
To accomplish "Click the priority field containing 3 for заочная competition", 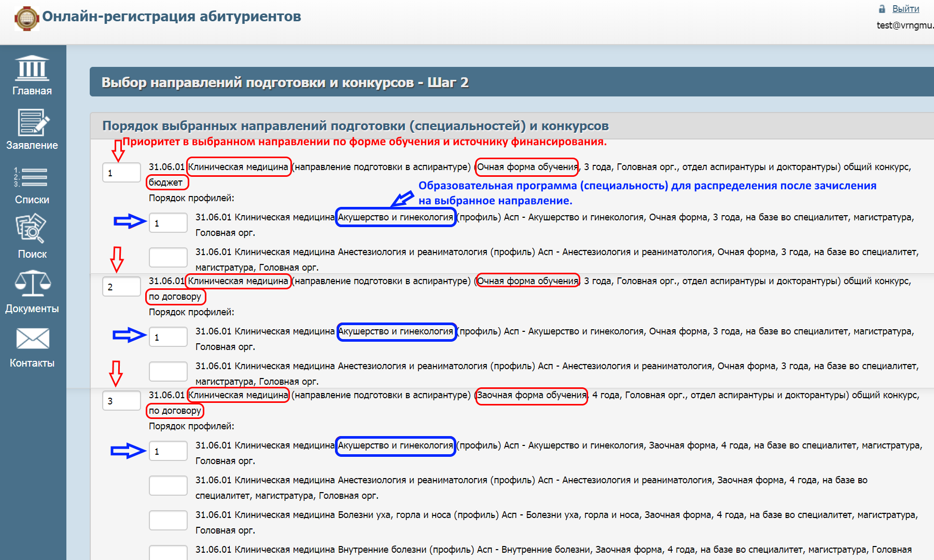I will click(122, 401).
